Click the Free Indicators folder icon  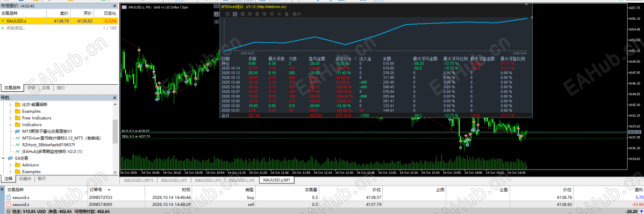[x=18, y=117]
